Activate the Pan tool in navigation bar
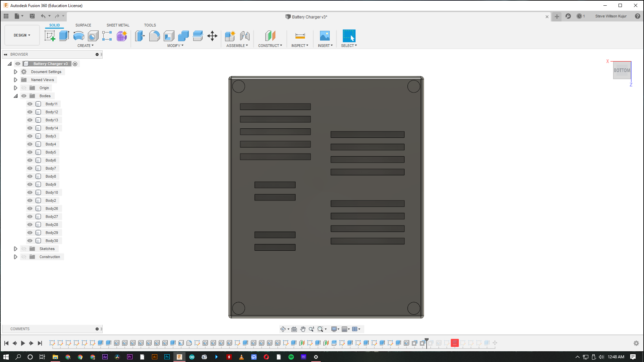This screenshot has height=362, width=644. point(303,329)
